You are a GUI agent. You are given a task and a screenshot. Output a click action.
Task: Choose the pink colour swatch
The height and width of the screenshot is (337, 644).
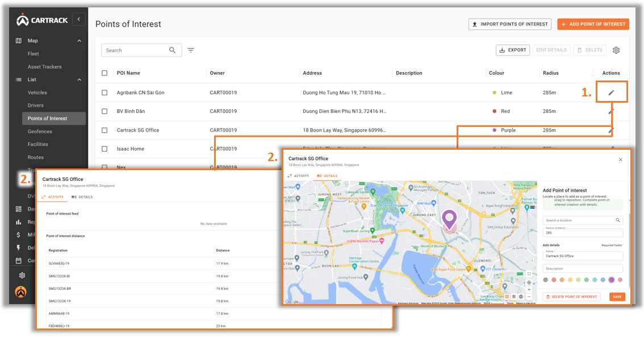coord(620,280)
